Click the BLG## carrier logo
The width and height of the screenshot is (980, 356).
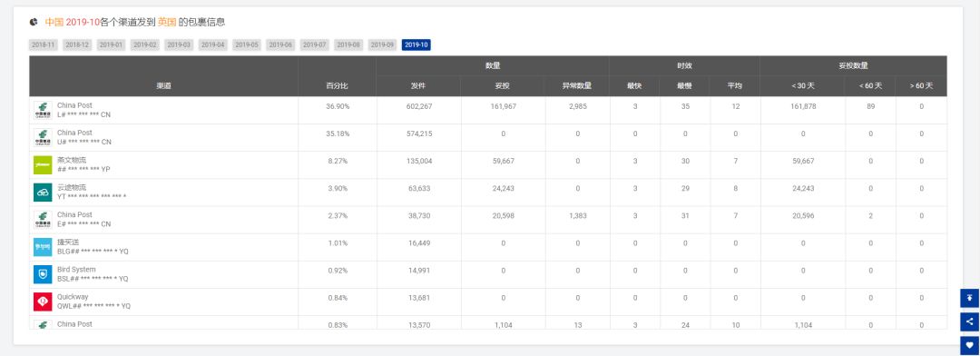pyautogui.click(x=43, y=247)
